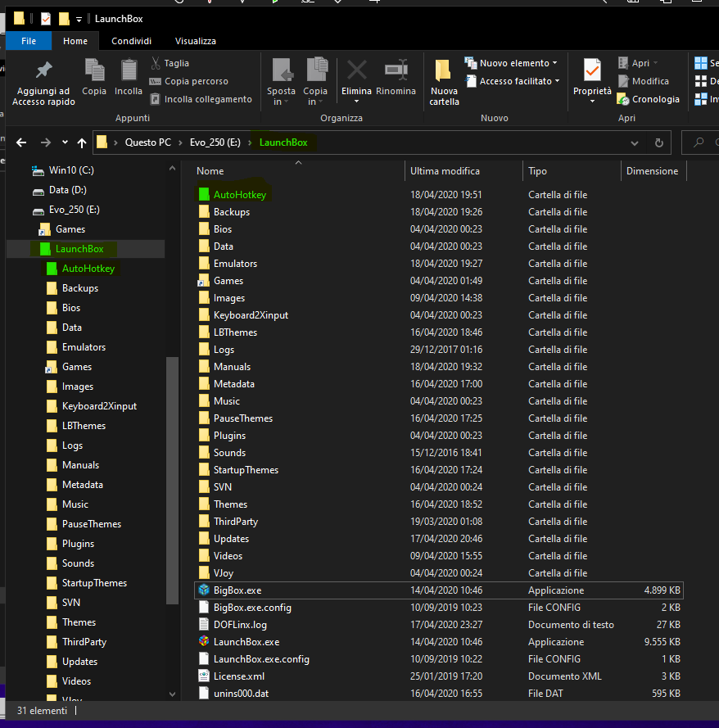Select Evo_250 (E:) in the navigation tree
Screen dimensions: 719x728
(74, 210)
